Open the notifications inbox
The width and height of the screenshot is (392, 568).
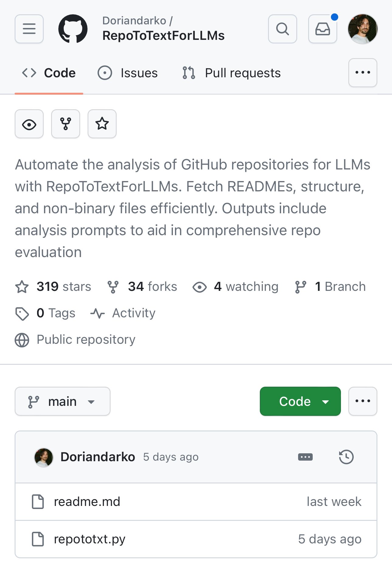323,29
